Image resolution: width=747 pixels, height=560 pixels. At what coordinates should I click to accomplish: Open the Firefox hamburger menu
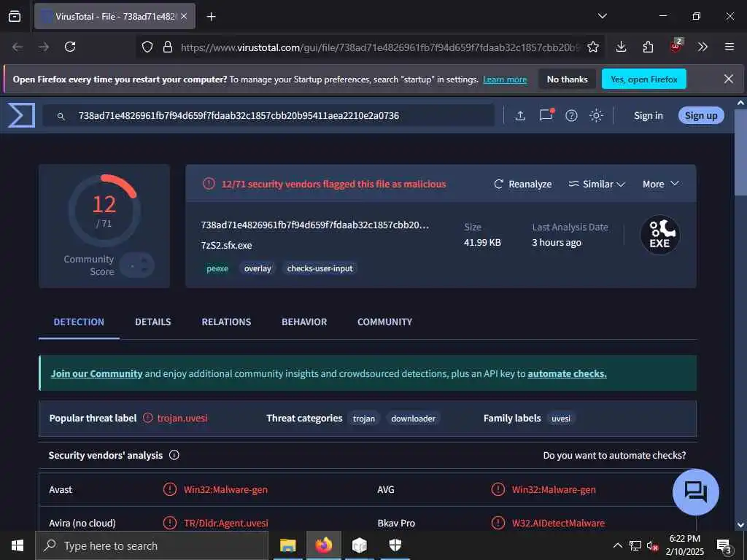[x=729, y=47]
